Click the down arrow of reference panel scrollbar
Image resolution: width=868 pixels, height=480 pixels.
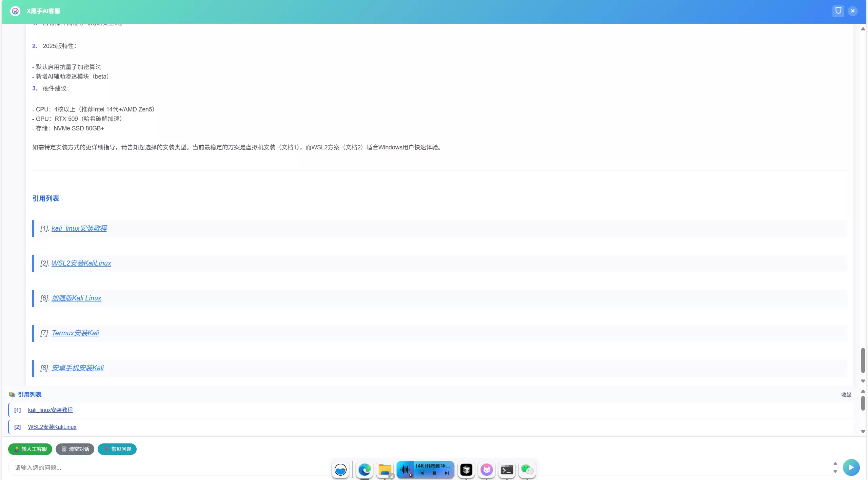point(863,432)
